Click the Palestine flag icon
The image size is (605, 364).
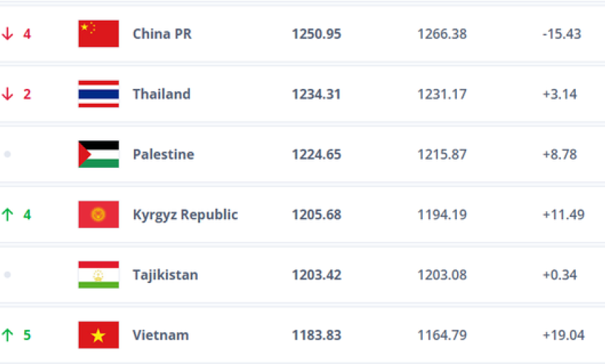pyautogui.click(x=98, y=154)
